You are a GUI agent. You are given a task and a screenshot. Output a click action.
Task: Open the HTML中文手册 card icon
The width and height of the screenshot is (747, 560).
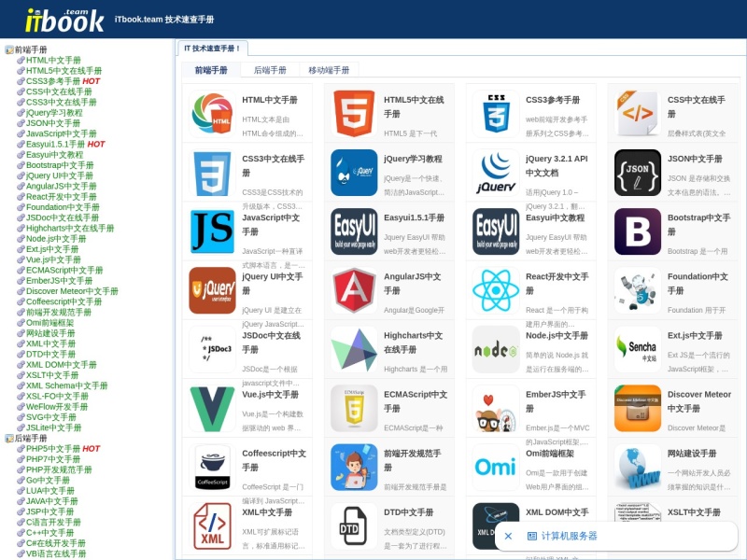(x=213, y=114)
